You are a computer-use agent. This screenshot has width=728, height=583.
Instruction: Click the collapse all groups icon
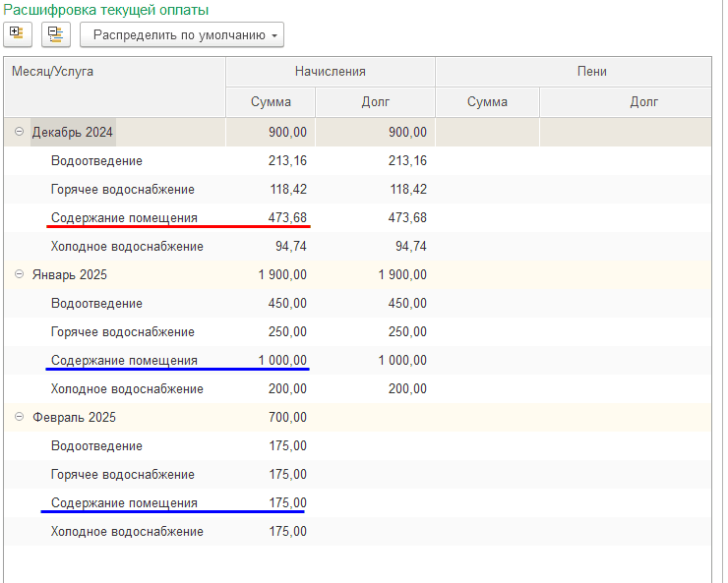[55, 34]
